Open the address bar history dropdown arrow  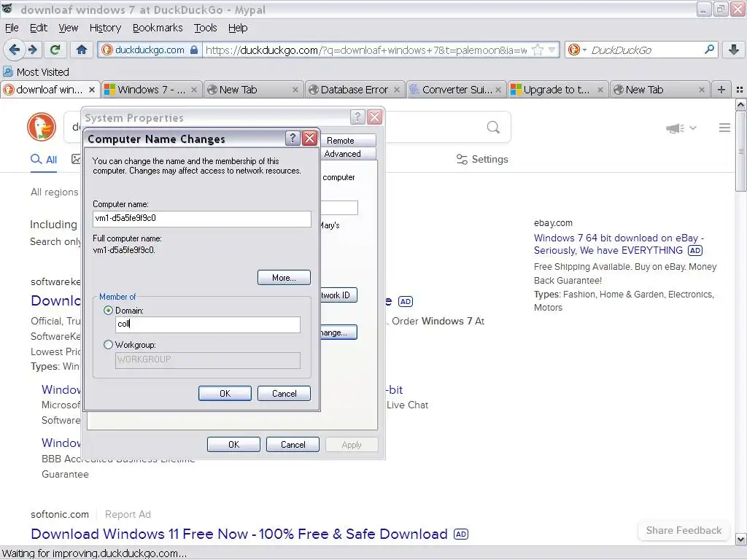552,50
